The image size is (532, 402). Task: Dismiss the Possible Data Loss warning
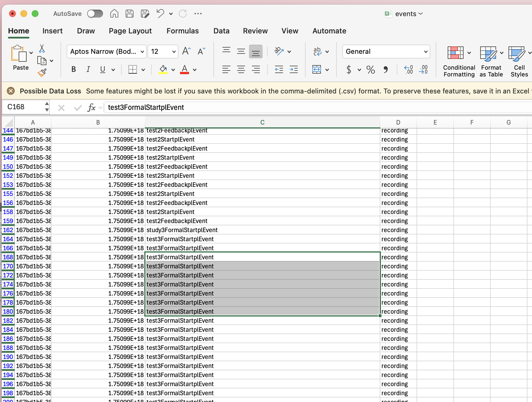[x=11, y=91]
